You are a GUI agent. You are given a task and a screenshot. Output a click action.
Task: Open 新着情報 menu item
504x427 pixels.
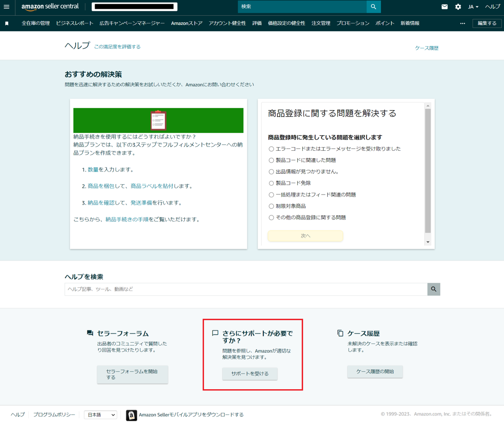pyautogui.click(x=410, y=23)
